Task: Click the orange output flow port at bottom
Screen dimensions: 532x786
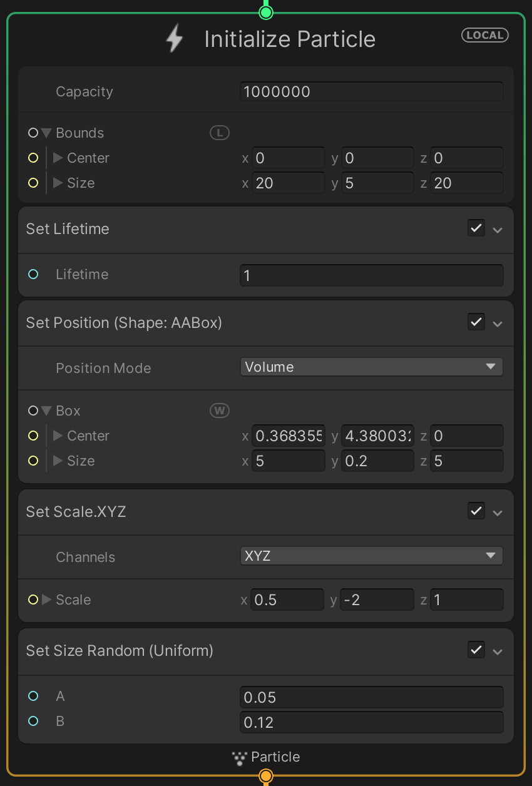Action: click(x=266, y=777)
